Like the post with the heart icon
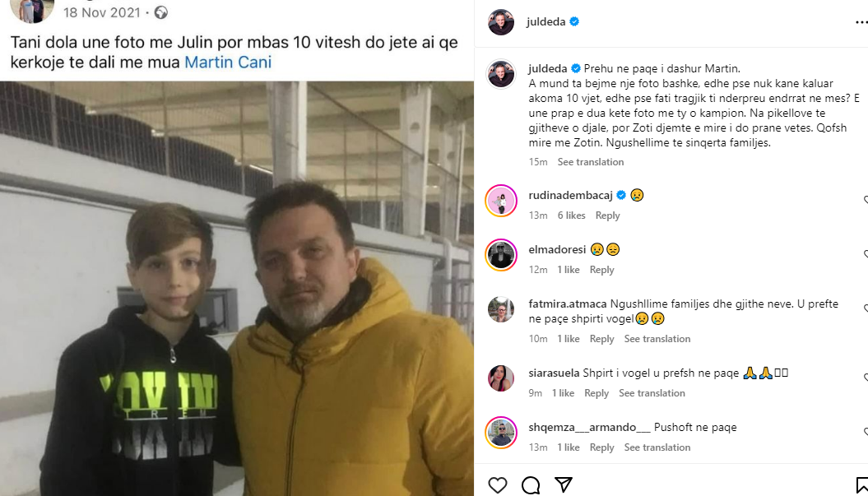This screenshot has width=868, height=496. [497, 485]
